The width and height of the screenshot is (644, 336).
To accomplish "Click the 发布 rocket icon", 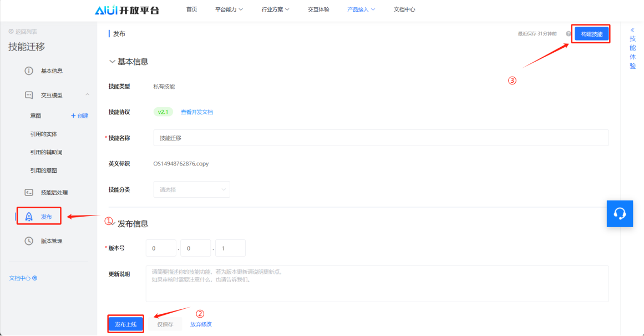I will pos(29,217).
